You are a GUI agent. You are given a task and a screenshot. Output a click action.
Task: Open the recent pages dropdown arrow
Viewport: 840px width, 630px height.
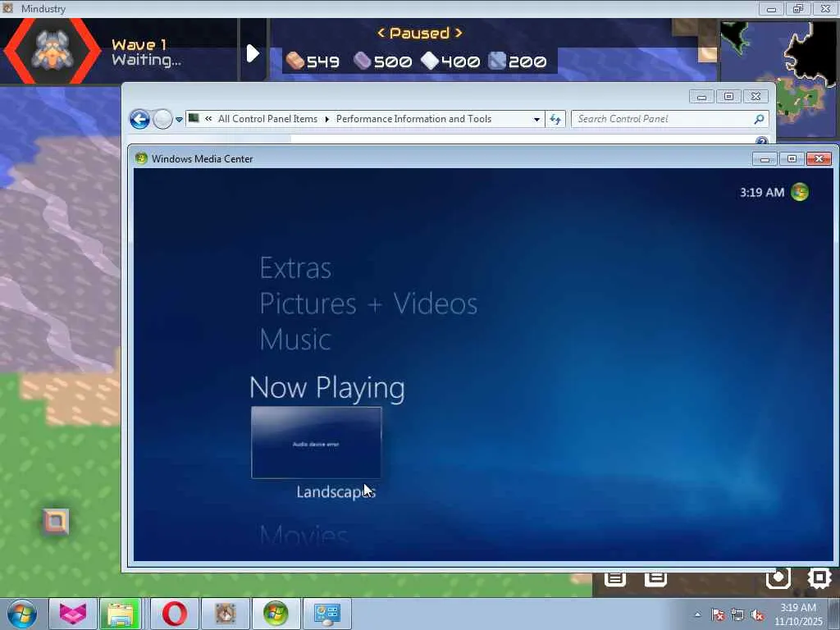point(179,120)
